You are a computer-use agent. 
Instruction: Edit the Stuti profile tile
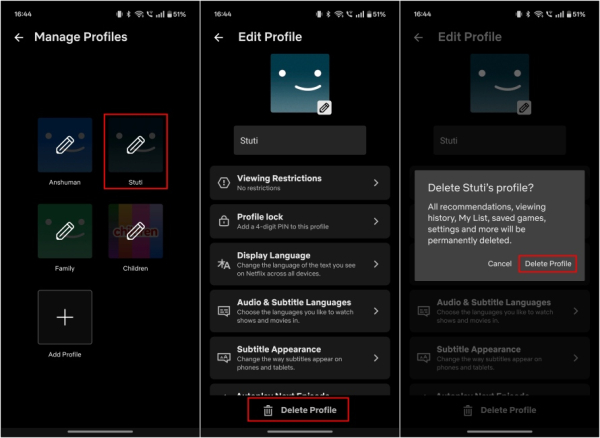[135, 145]
